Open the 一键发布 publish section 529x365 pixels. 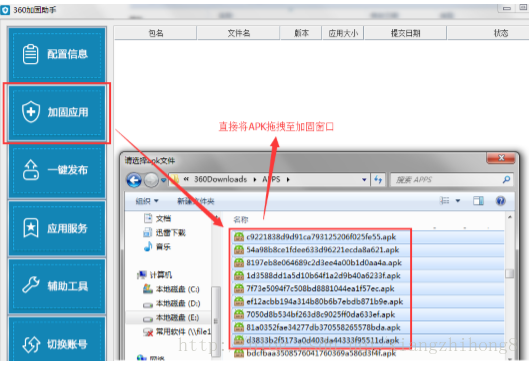tap(57, 170)
